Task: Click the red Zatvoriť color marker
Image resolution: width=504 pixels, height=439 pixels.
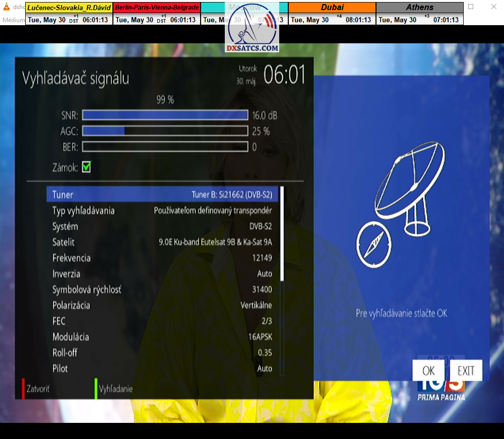Action: tap(23, 389)
